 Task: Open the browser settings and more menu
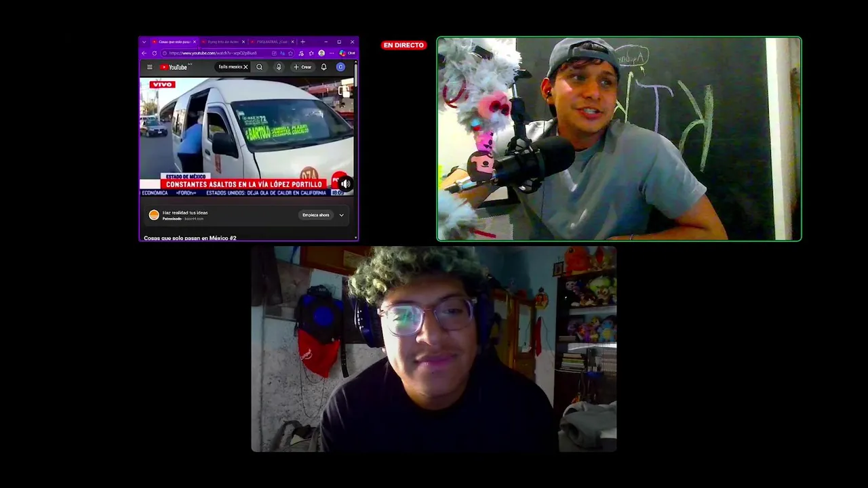click(x=332, y=53)
